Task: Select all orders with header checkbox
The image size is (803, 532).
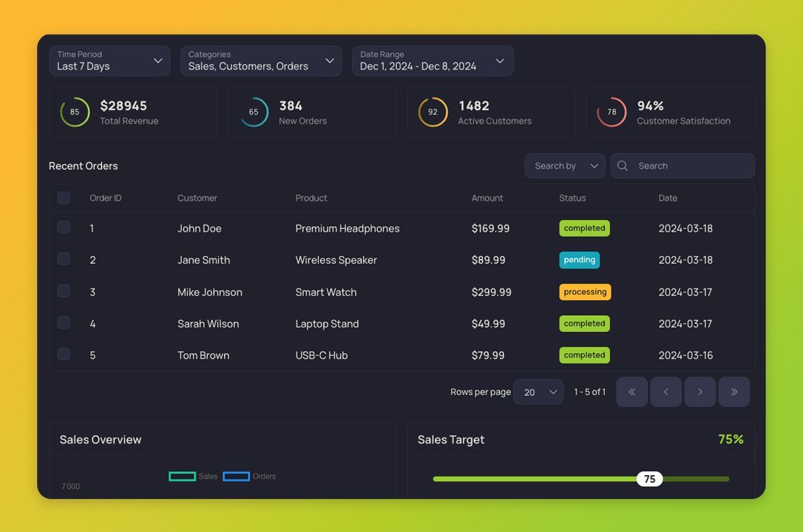Action: tap(63, 198)
